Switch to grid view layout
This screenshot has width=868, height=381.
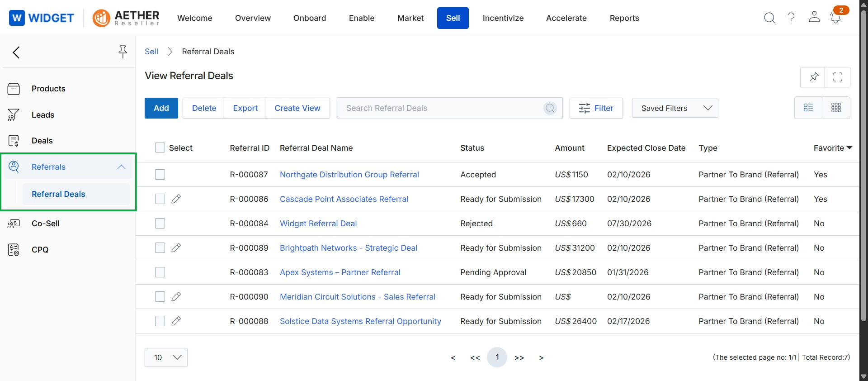(x=836, y=108)
